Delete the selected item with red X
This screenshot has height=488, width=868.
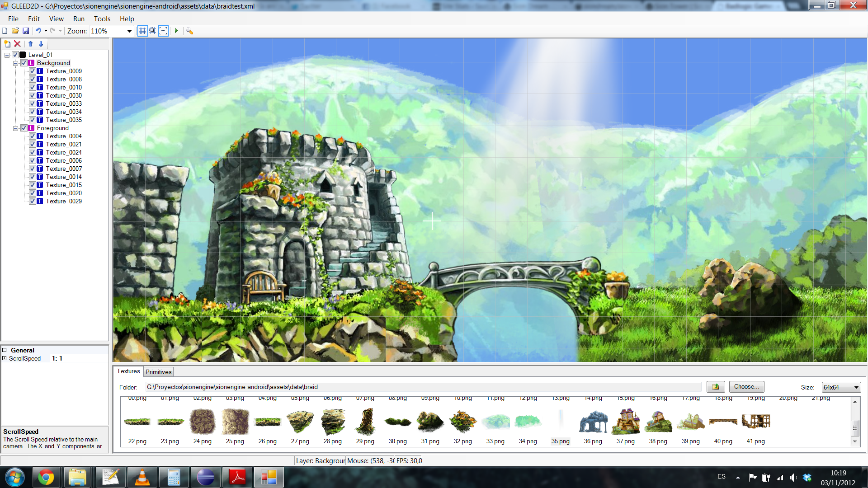click(17, 44)
